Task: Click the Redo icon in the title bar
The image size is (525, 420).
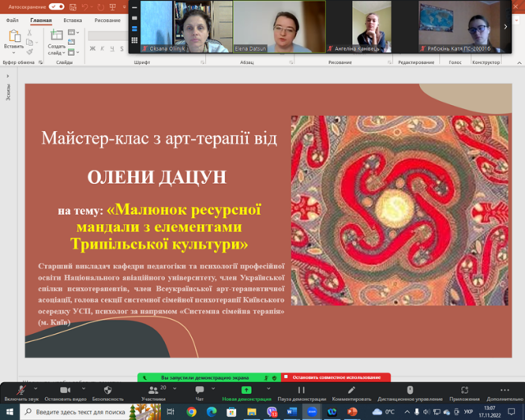Action: (x=100, y=7)
